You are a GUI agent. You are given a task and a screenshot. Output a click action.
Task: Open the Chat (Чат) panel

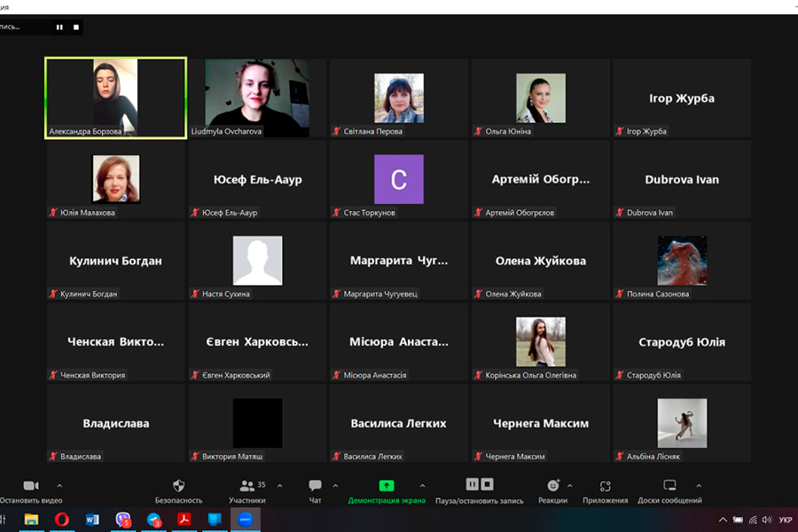pos(315,486)
